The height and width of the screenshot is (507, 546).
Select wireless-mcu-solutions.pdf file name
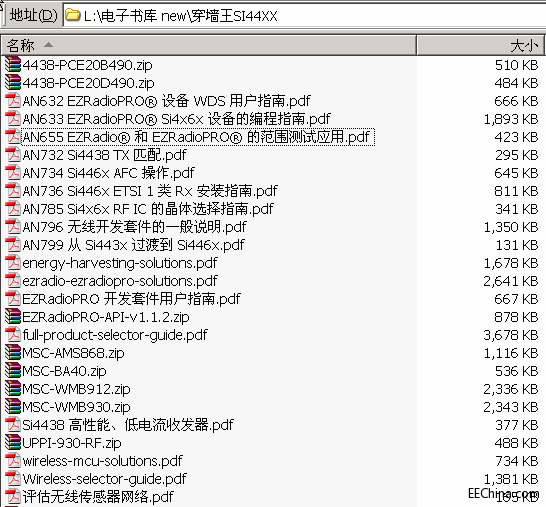point(102,461)
